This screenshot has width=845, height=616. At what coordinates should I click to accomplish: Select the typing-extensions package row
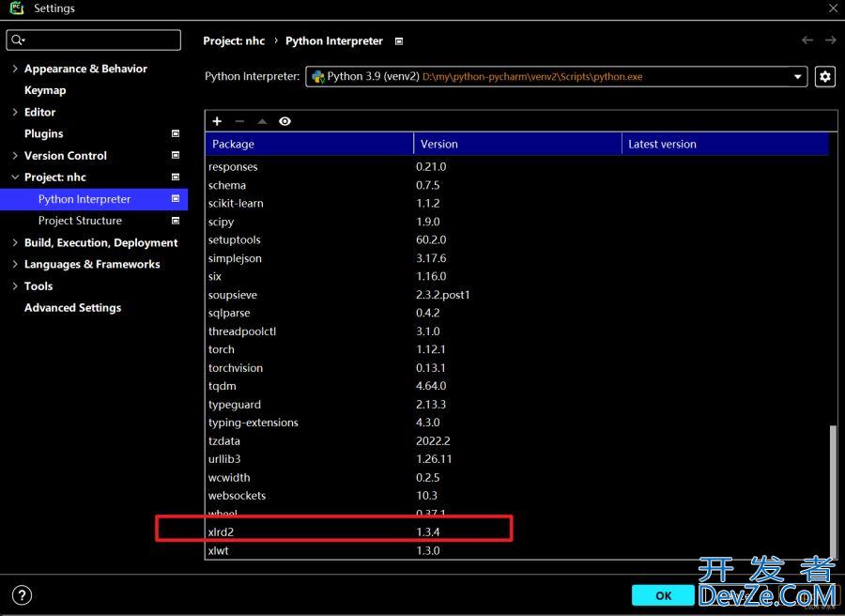517,423
